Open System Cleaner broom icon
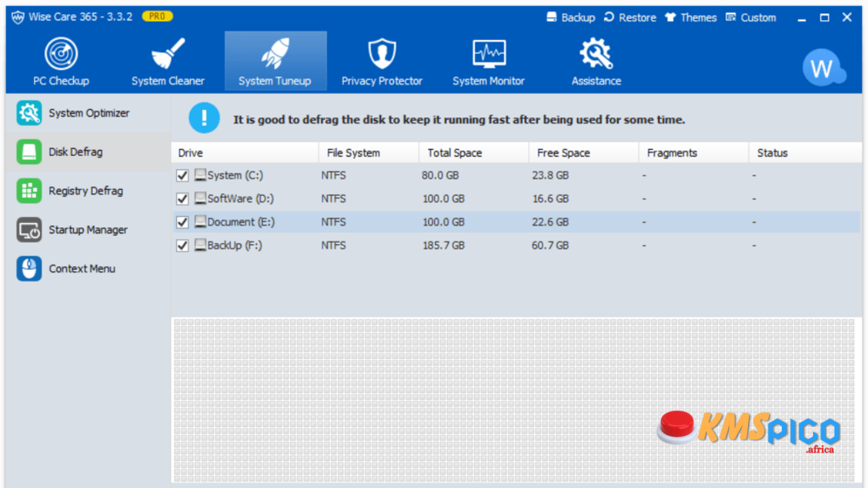The image size is (868, 488). coord(167,54)
